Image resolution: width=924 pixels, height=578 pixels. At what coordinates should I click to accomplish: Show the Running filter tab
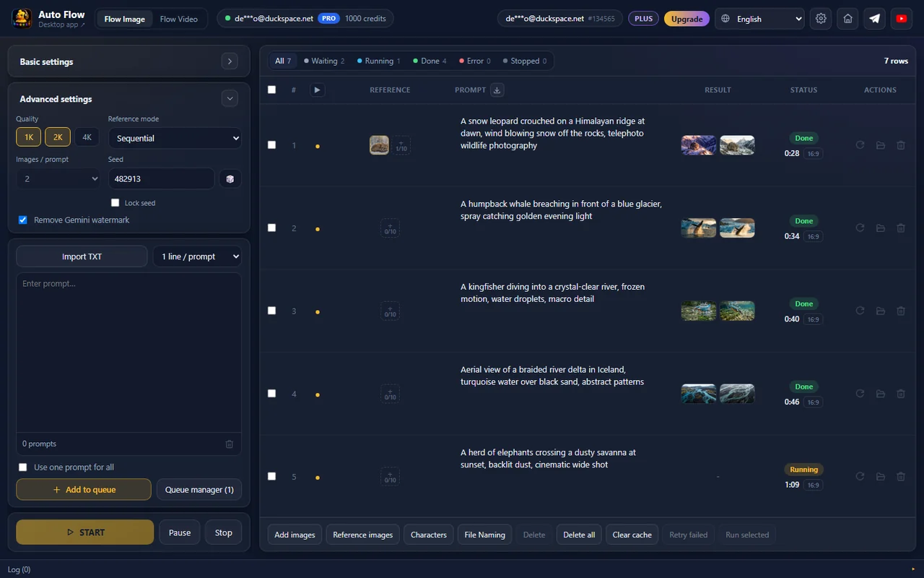(x=379, y=61)
